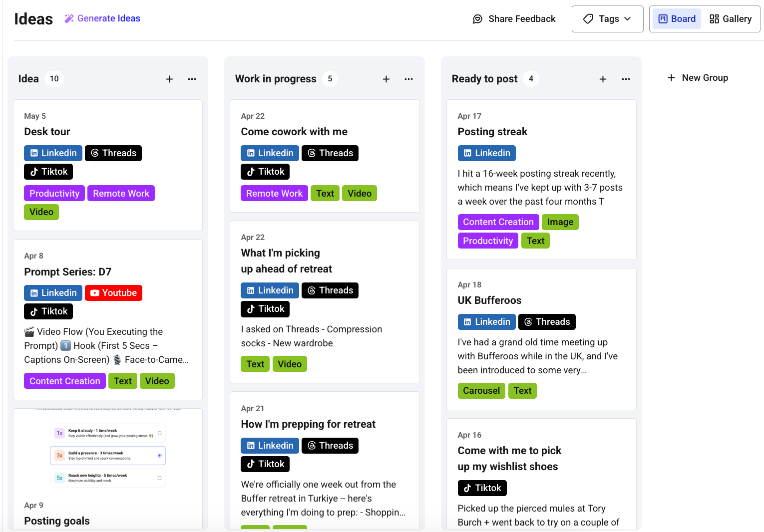This screenshot has height=532, width=764.
Task: Click Threads tag on Desk tour card
Action: (x=113, y=153)
